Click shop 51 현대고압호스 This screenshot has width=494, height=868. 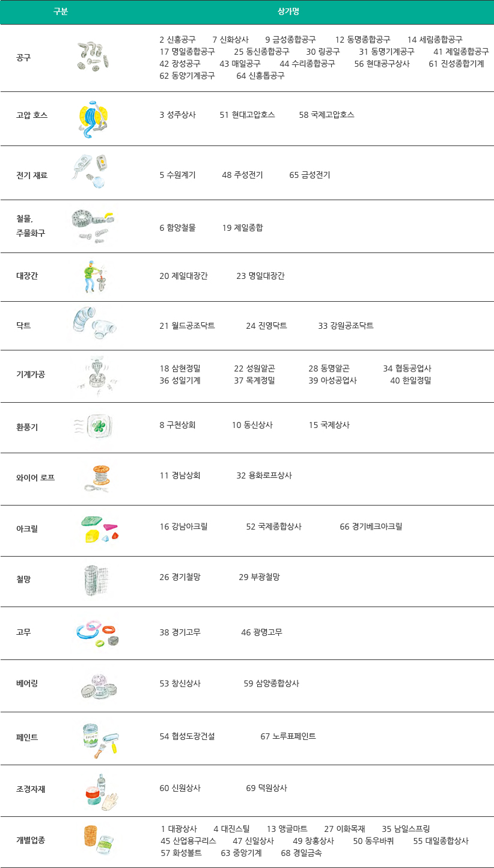coord(247,114)
